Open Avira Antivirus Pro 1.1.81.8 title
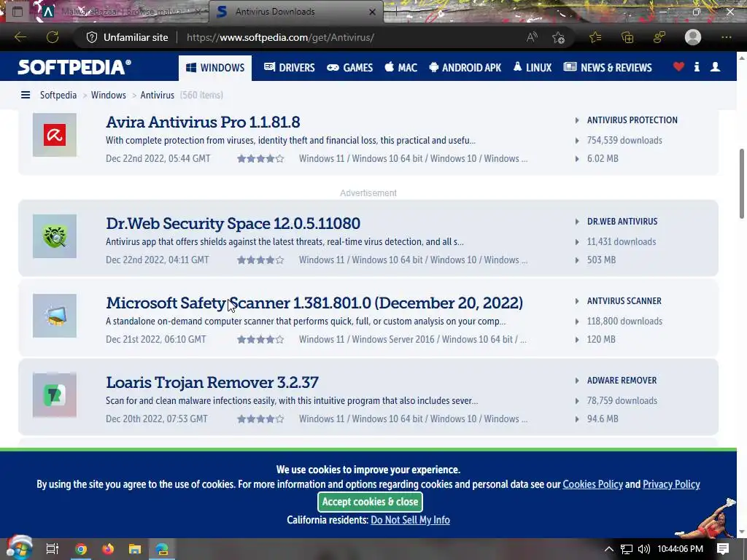747x560 pixels. (203, 122)
